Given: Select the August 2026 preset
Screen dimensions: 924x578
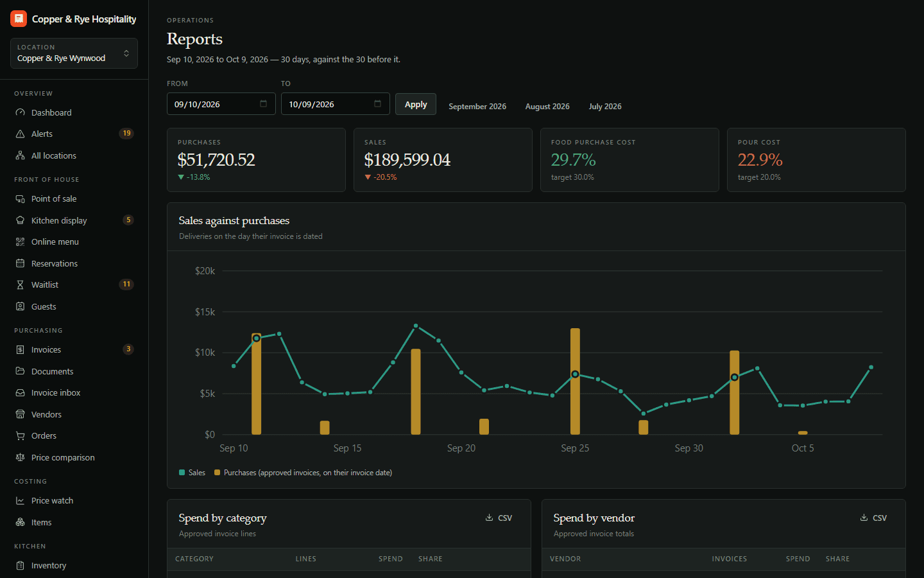Looking at the screenshot, I should pos(547,107).
